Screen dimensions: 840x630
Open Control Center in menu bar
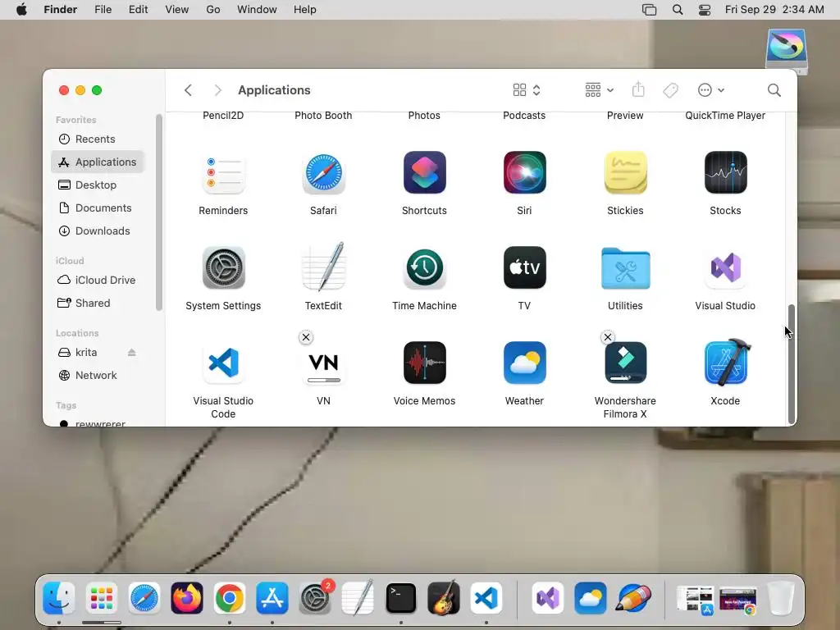pyautogui.click(x=705, y=10)
